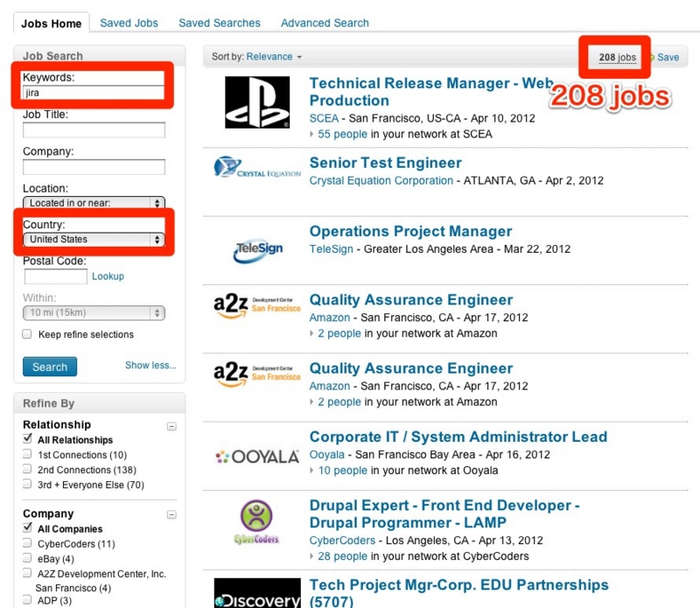Screen dimensions: 700x608
Task: Open the Within 10 mi distance dropdown
Action: point(94,312)
